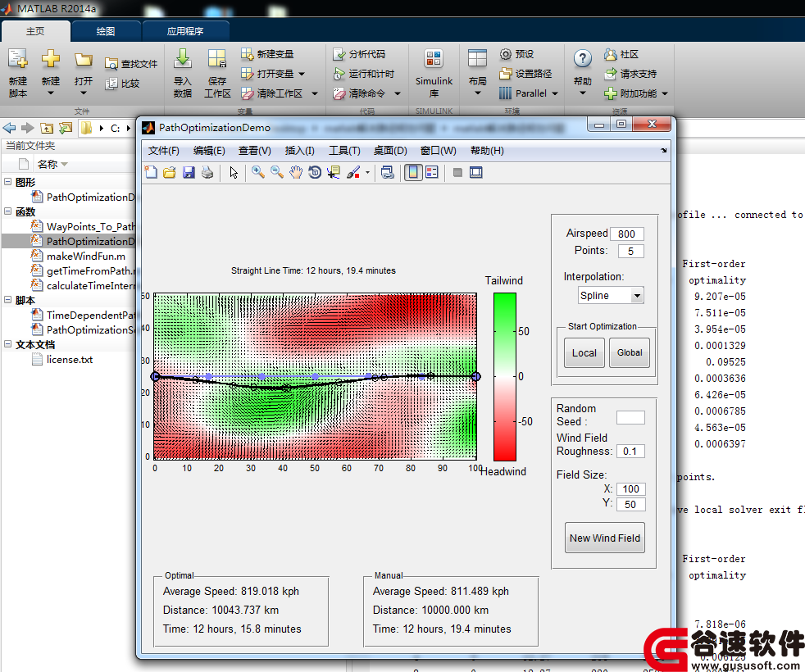
Task: Click the Save Workspace icon
Action: tap(217, 60)
